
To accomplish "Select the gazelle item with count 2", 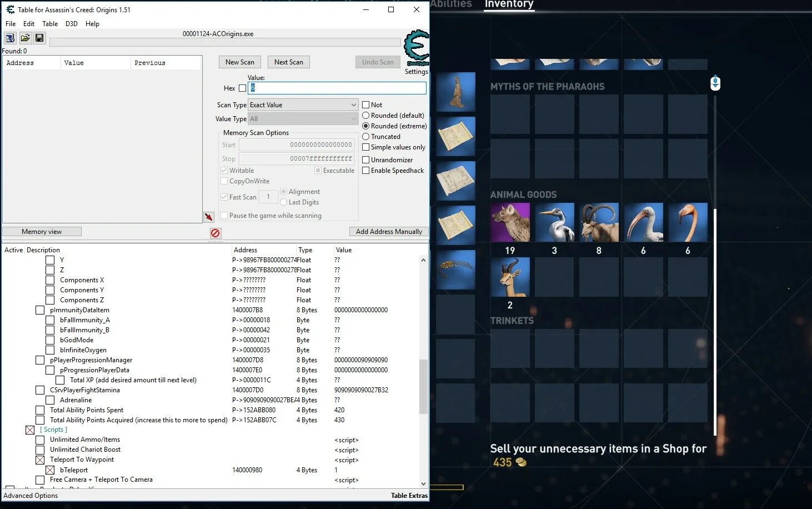I will coord(510,277).
